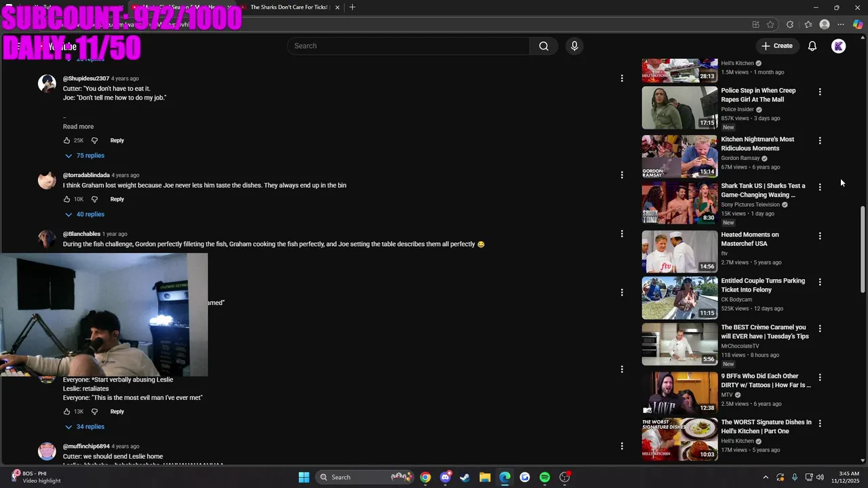This screenshot has width=868, height=488.
Task: Click the YouTube search magnifier button
Action: [x=544, y=46]
